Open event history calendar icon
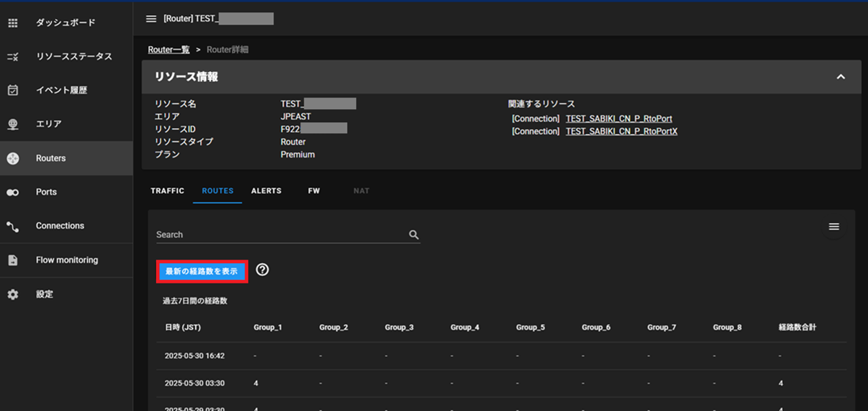868x411 pixels. (x=13, y=90)
